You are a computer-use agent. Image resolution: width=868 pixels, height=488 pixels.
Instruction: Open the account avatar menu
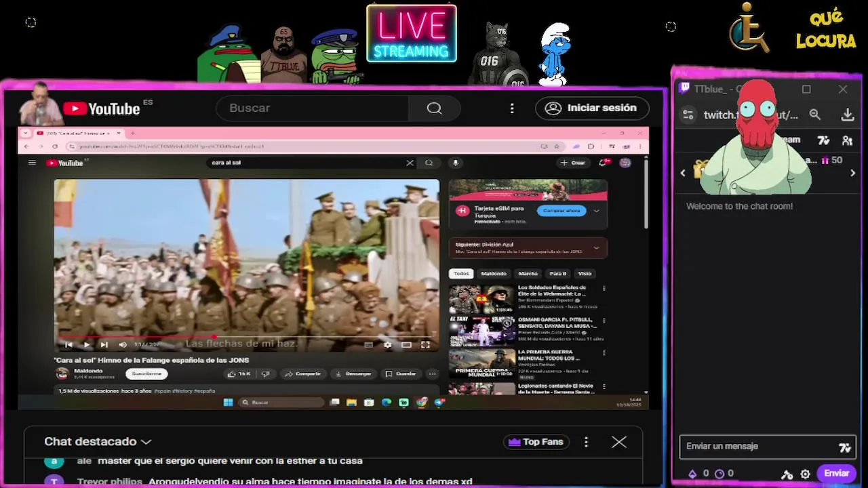pos(625,163)
